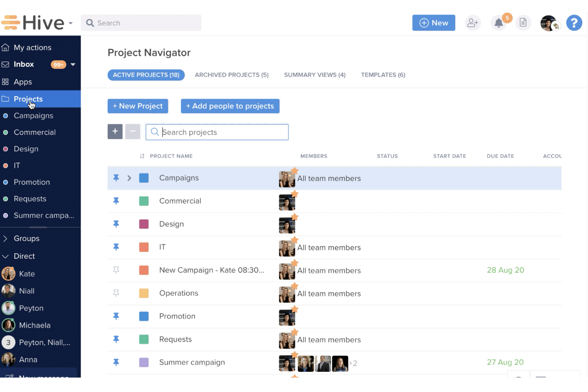Click the Design magenta color swatch
This screenshot has height=392, width=588.
(x=144, y=224)
